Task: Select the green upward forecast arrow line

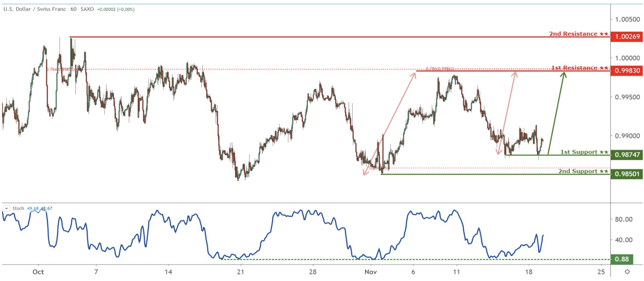Action: 556,113
